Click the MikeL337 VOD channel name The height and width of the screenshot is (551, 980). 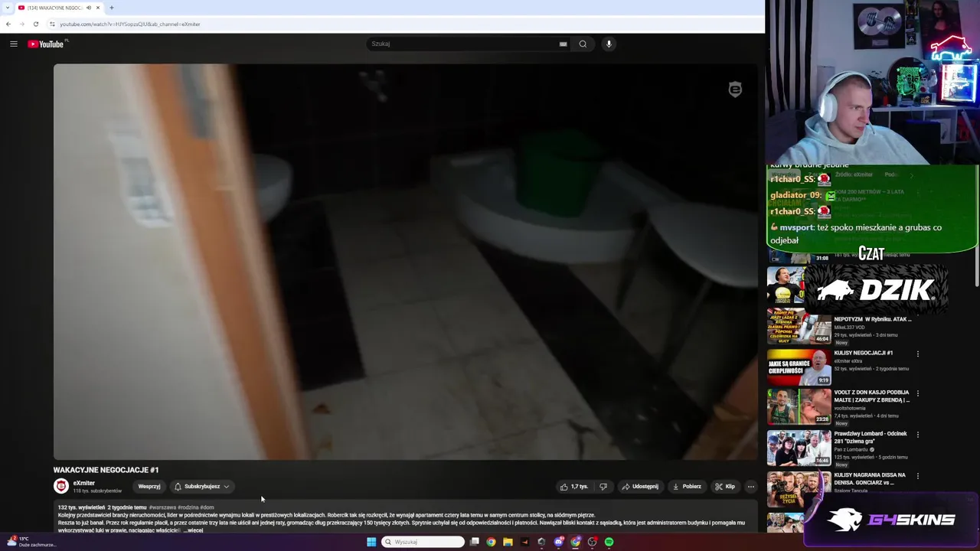(849, 327)
